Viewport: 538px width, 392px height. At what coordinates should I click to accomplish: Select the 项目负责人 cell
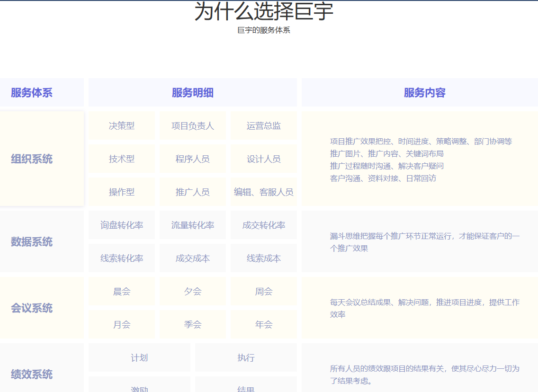click(193, 125)
